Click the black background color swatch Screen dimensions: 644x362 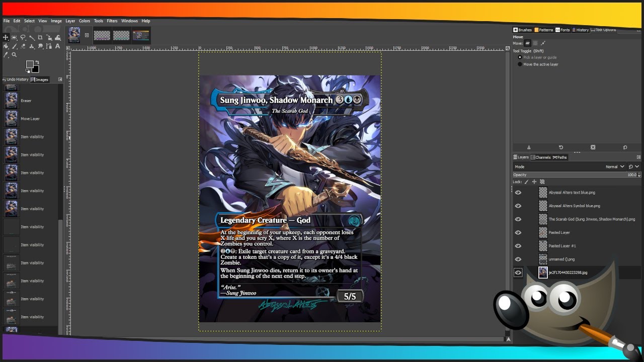(x=36, y=69)
